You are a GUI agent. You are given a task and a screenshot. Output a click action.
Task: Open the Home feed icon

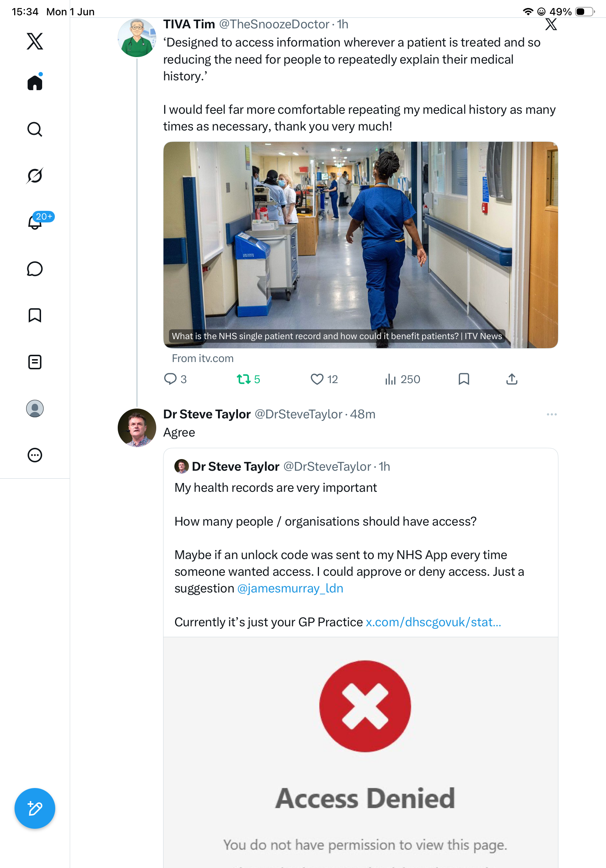click(x=35, y=82)
